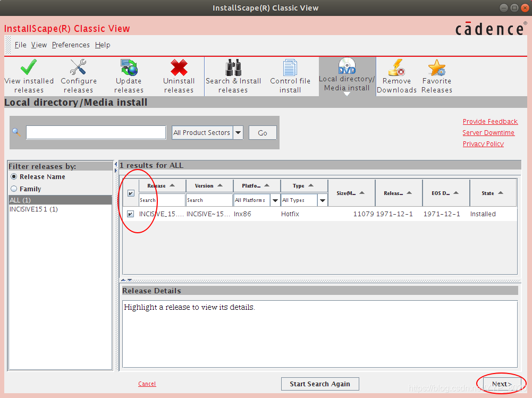
Task: Open Remove Downloads icon
Action: click(x=396, y=67)
